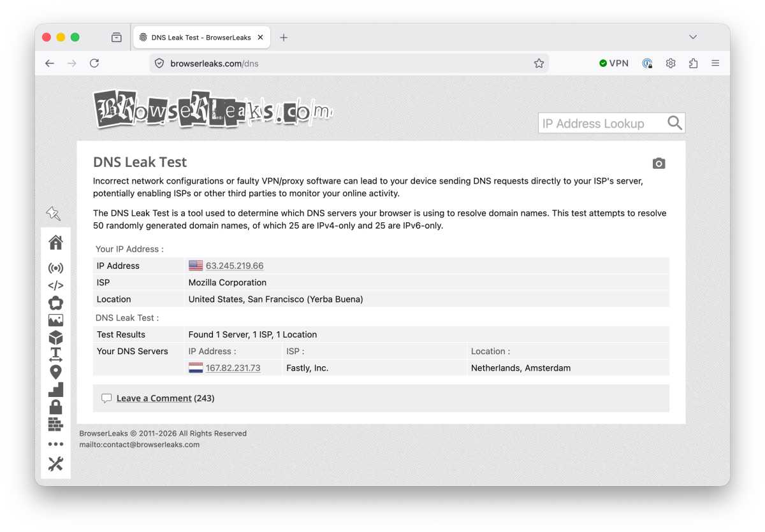The image size is (765, 532).
Task: Select the IP Address test icon
Action: pyautogui.click(x=55, y=268)
